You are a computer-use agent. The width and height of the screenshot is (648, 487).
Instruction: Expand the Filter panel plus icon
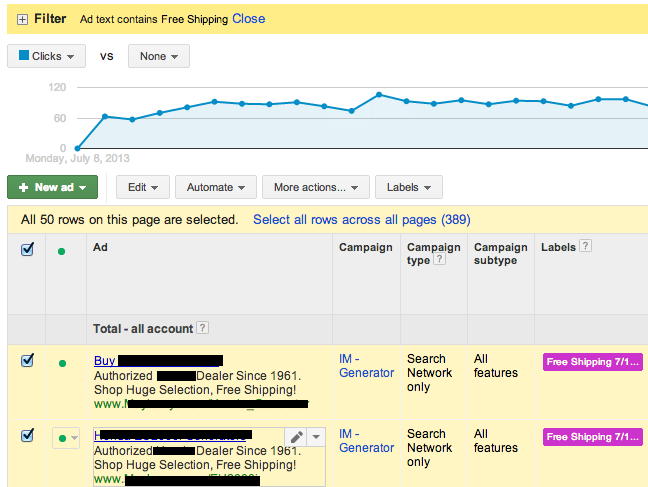point(22,19)
